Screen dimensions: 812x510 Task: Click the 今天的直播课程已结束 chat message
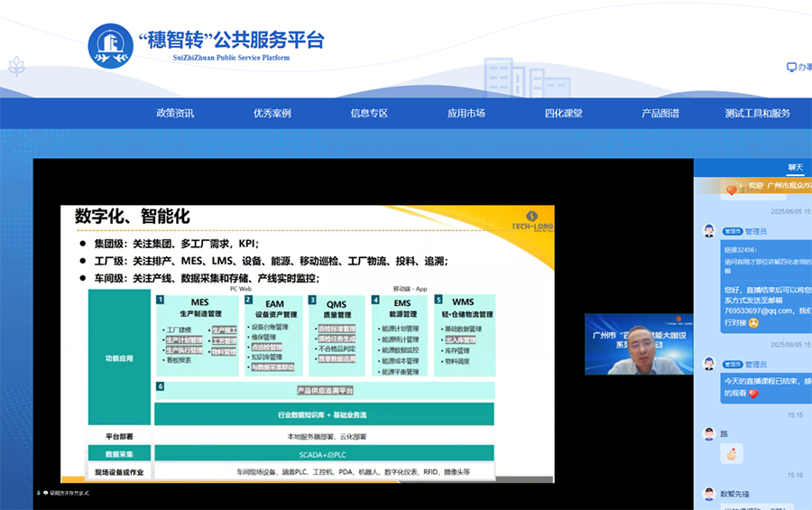click(767, 387)
